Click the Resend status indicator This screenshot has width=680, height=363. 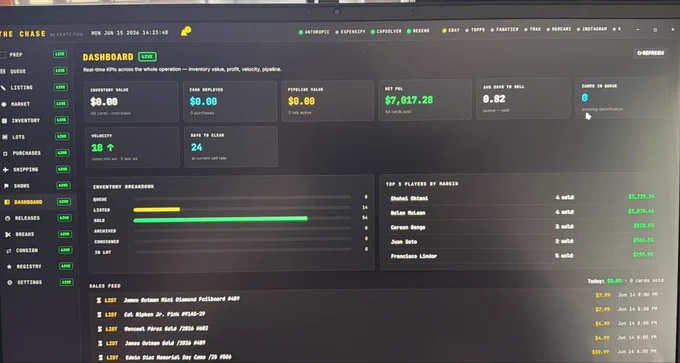click(x=418, y=31)
